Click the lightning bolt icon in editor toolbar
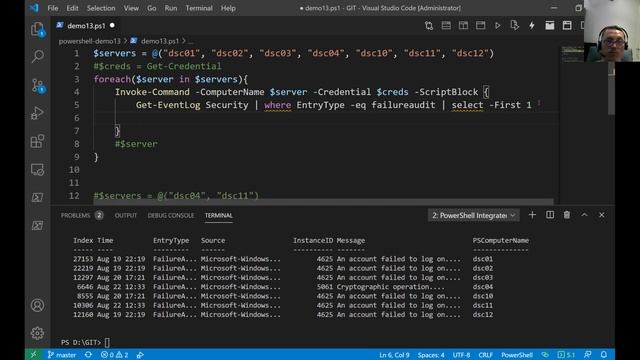Image resolution: width=640 pixels, height=360 pixels. tap(532, 26)
